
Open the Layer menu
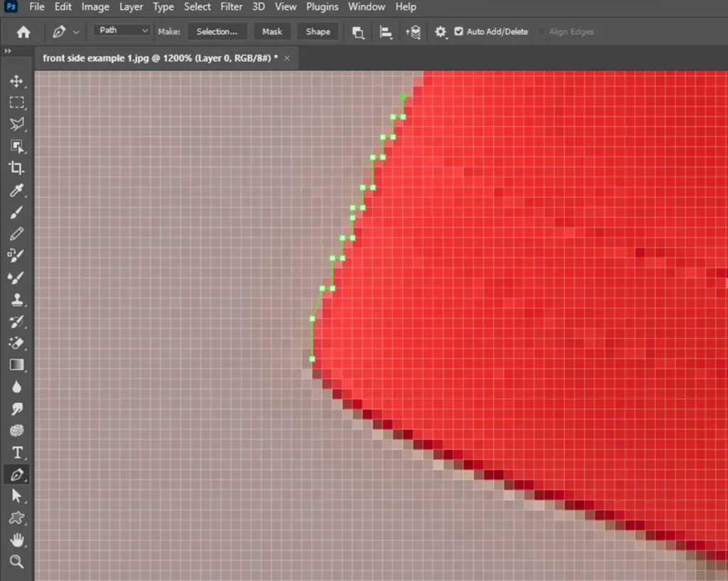[x=131, y=7]
